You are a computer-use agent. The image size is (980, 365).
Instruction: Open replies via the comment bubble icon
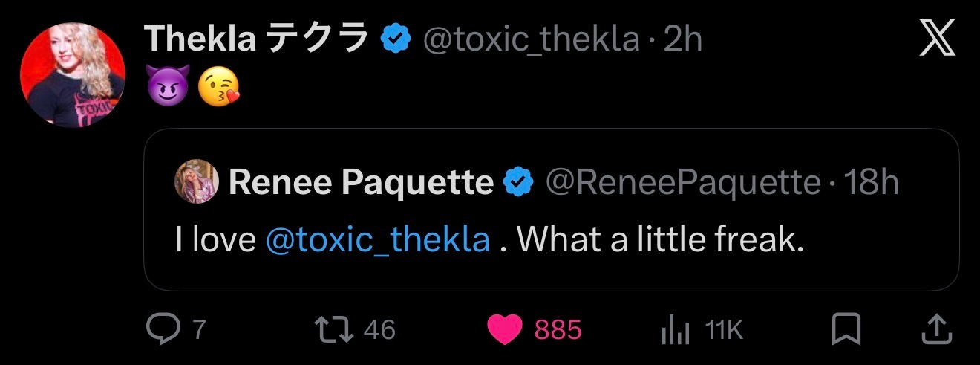pyautogui.click(x=159, y=329)
